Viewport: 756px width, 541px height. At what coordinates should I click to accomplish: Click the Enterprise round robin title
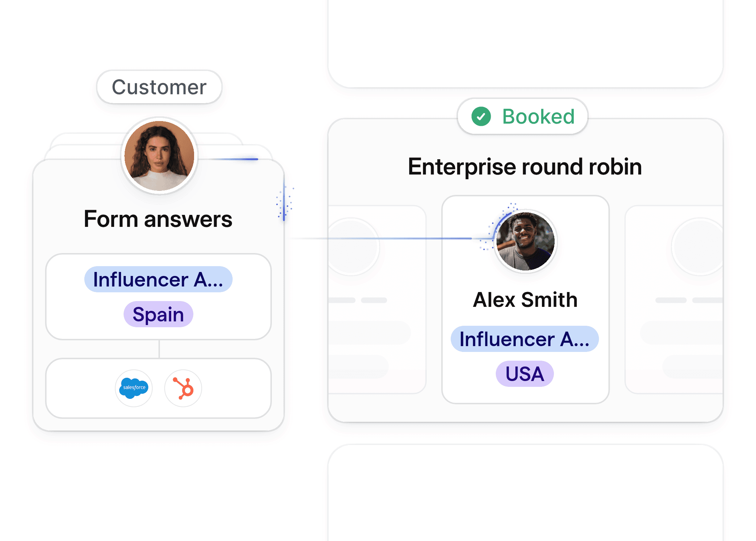[525, 167]
